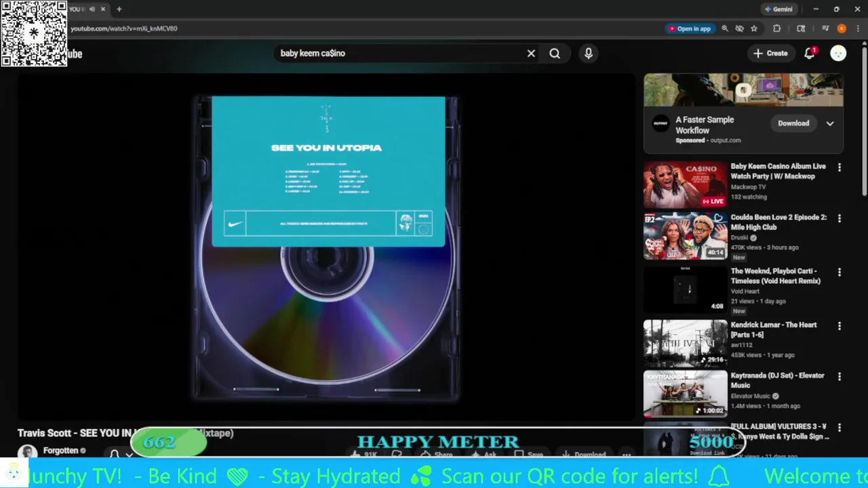Click Mackwop TV channel name

click(x=748, y=186)
